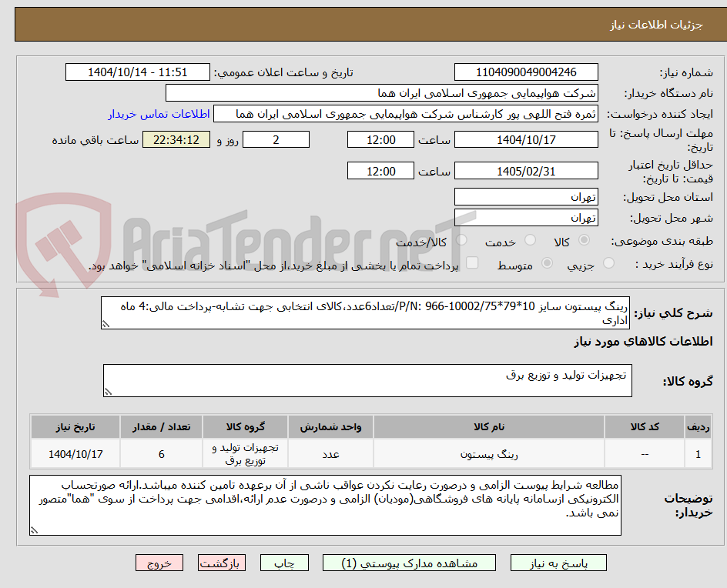Click the تهران province field
This screenshot has height=588, width=727.
526,196
